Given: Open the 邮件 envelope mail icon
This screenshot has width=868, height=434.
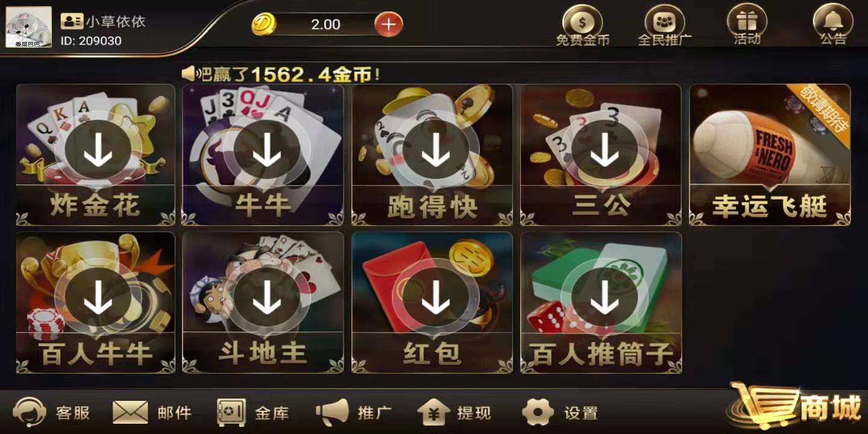Looking at the screenshot, I should pos(130,412).
